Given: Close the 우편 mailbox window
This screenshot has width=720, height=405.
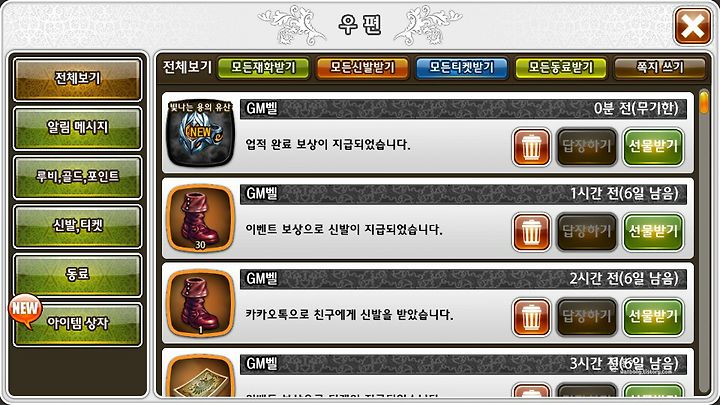Looking at the screenshot, I should [x=692, y=26].
